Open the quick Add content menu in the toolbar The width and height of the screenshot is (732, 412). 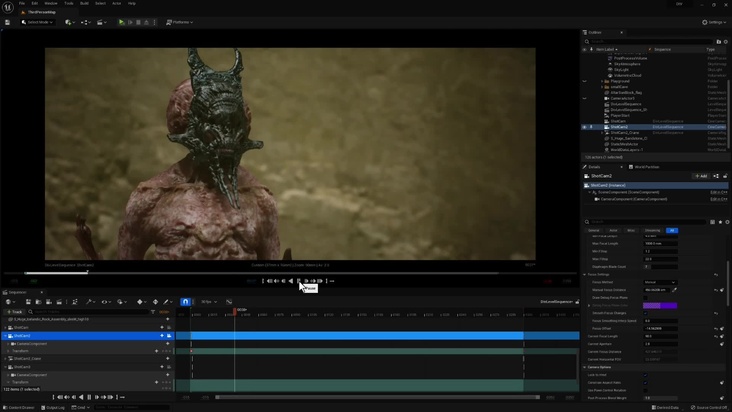click(x=69, y=22)
